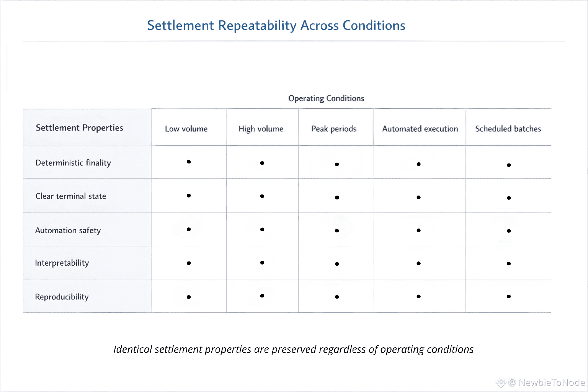
Task: Click the NewbieToNode watermark text
Action: click(x=551, y=382)
